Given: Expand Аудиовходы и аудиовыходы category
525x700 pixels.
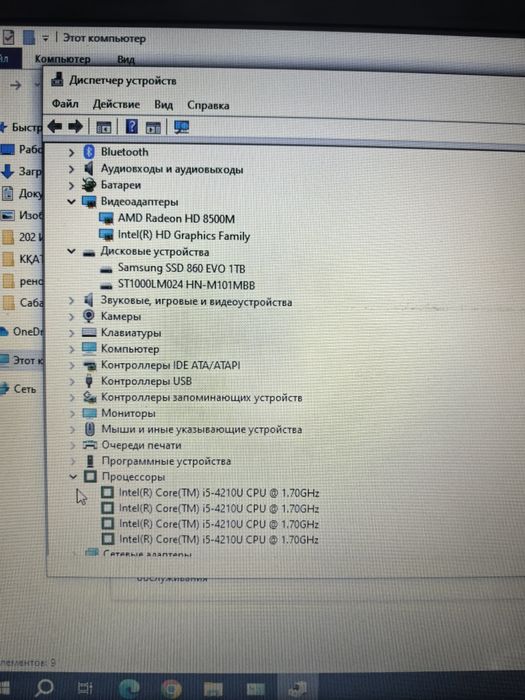Looking at the screenshot, I should [71, 169].
